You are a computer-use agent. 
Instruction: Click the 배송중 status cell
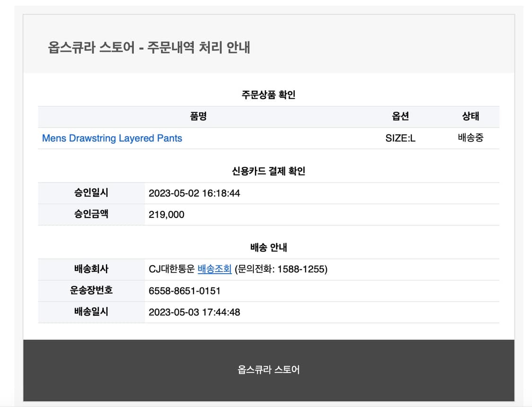click(470, 138)
